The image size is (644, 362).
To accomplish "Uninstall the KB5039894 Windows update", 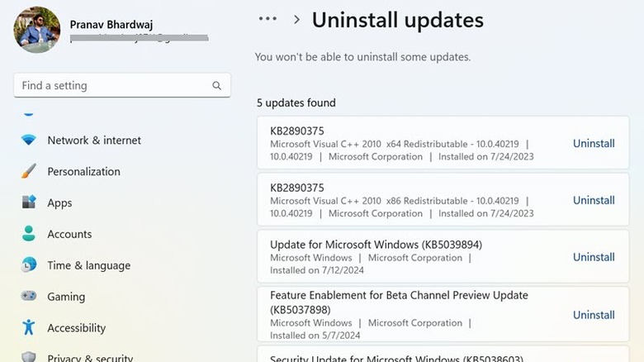I will pyautogui.click(x=594, y=257).
